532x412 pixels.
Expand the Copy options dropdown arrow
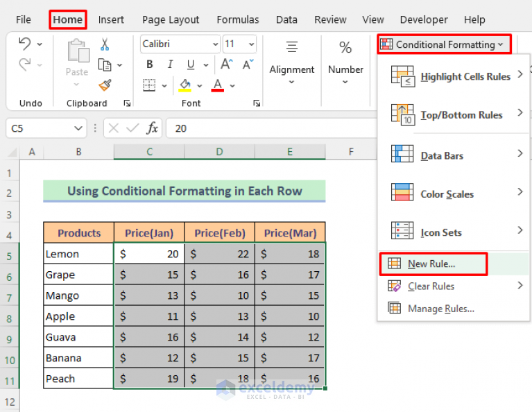(x=119, y=65)
